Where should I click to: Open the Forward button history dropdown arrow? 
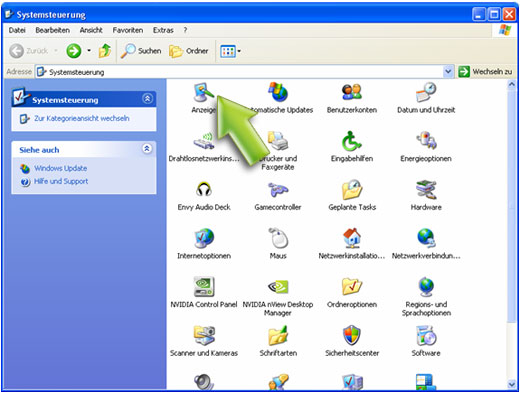point(89,51)
